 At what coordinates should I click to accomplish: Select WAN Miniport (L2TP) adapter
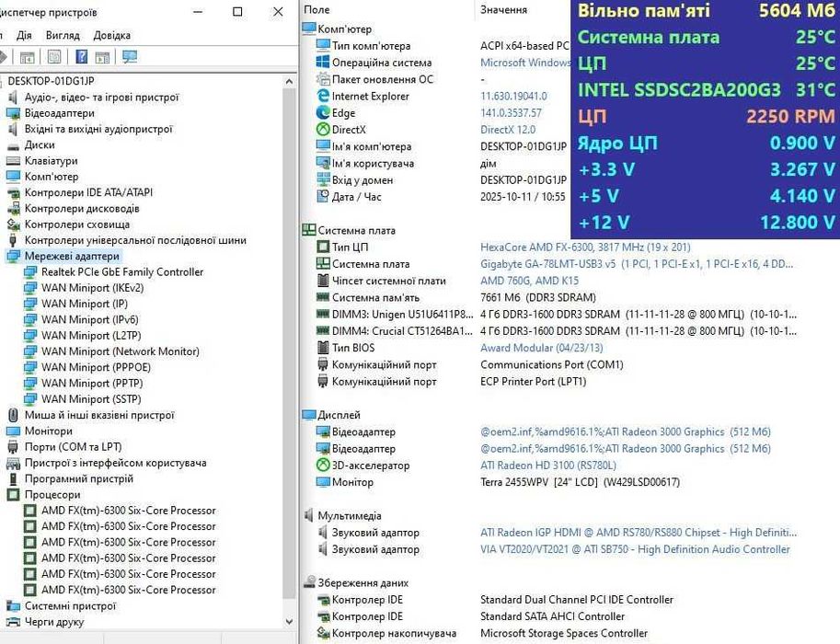(x=91, y=336)
